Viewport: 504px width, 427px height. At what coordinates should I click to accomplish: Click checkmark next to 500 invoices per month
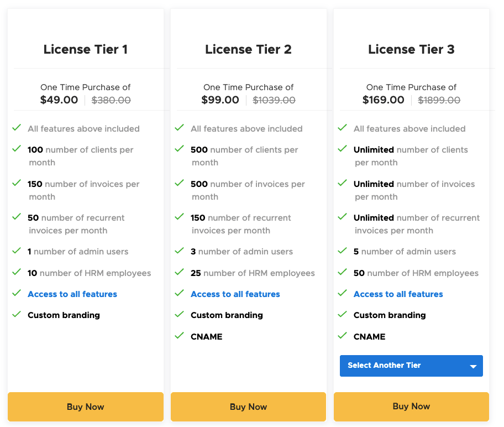point(180,183)
